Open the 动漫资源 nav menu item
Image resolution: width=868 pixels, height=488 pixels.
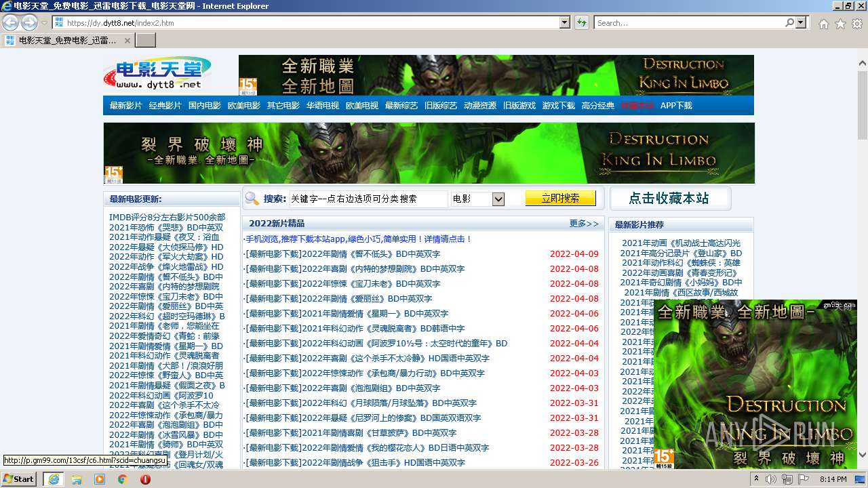click(480, 106)
